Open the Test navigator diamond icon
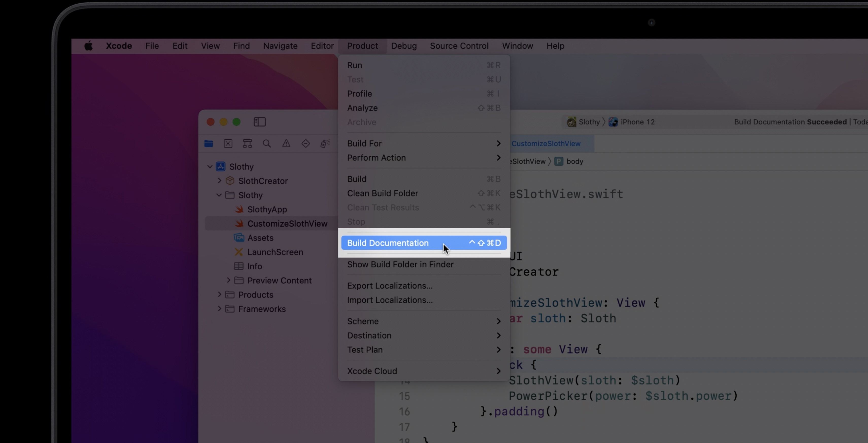 306,144
